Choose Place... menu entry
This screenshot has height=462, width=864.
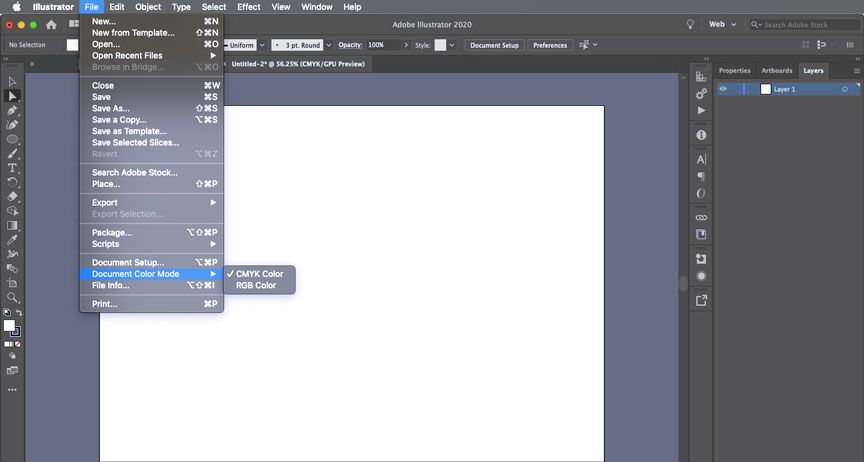[x=152, y=184]
